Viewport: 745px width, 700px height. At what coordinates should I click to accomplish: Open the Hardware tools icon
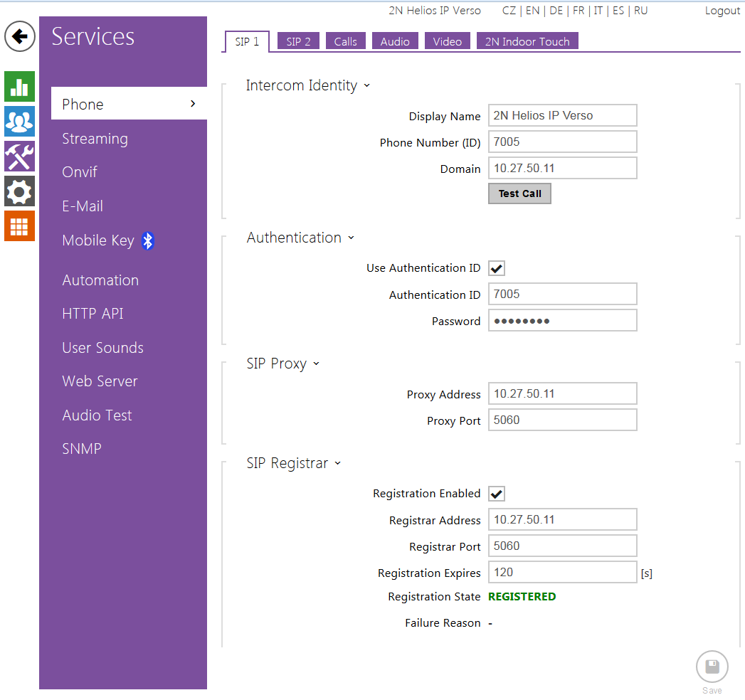(19, 157)
